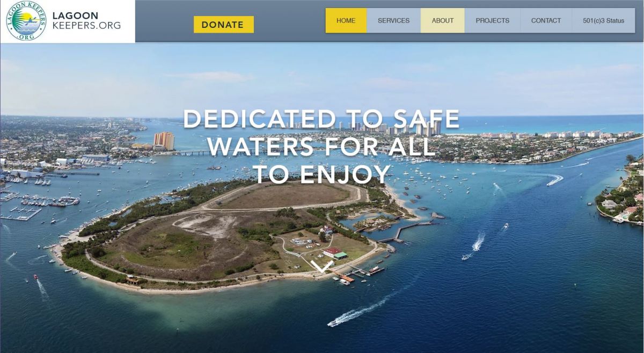644x353 pixels.
Task: Click the marina docks on the left
Action: tap(32, 204)
